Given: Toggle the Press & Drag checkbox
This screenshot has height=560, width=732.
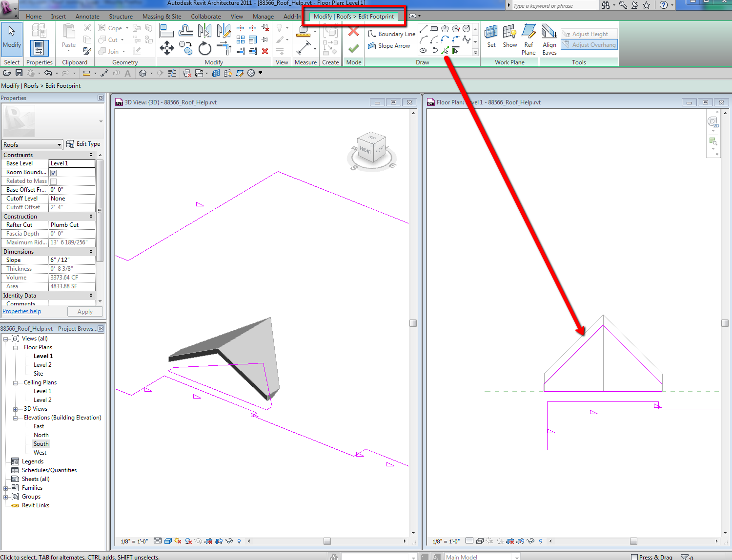Looking at the screenshot, I should [x=634, y=557].
